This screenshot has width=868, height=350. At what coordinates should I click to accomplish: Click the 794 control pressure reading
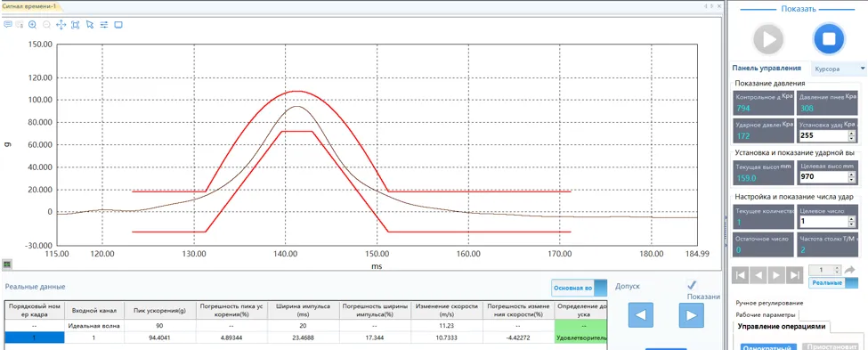pyautogui.click(x=742, y=109)
